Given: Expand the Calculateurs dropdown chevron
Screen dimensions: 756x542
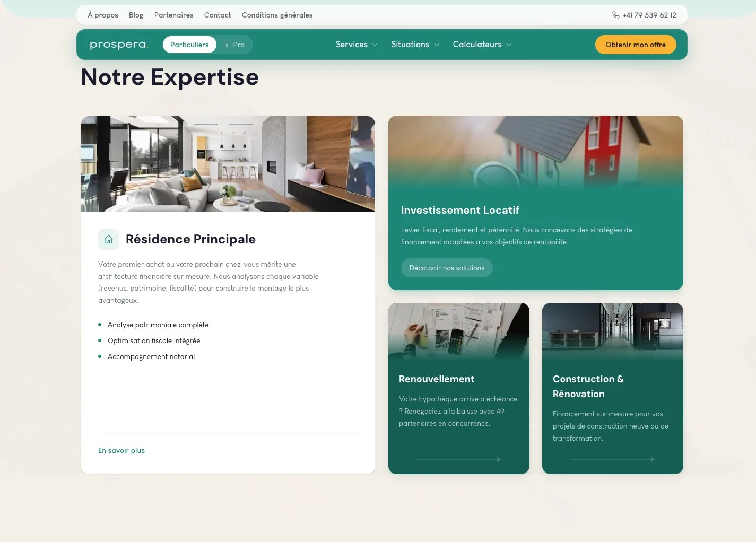Looking at the screenshot, I should click(x=509, y=45).
